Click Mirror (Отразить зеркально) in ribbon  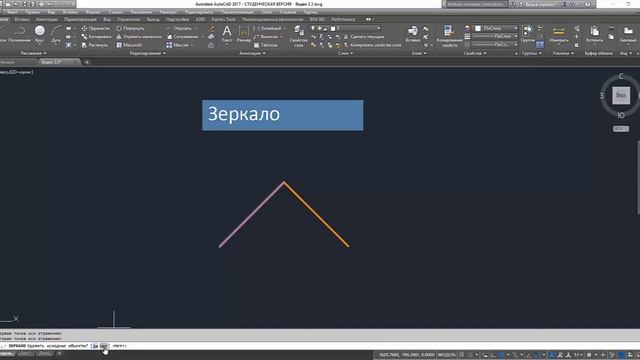(x=139, y=37)
